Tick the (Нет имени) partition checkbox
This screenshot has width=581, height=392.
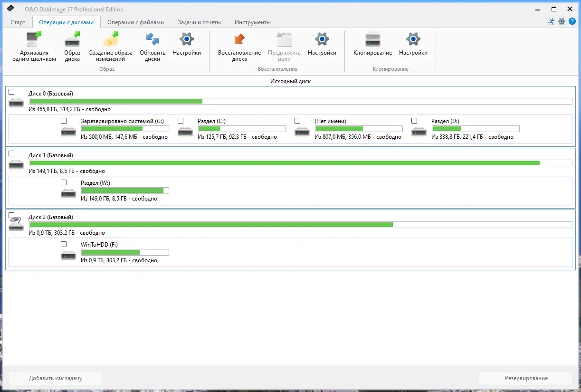[x=297, y=121]
